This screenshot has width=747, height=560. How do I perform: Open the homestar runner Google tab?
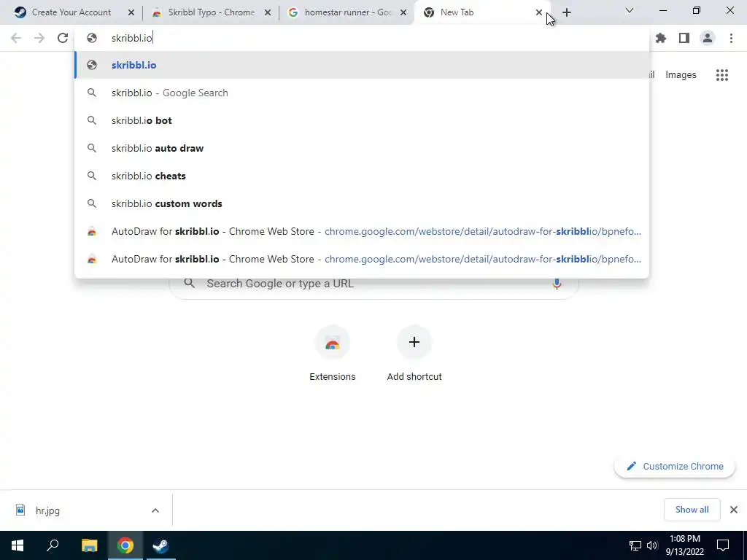347,12
